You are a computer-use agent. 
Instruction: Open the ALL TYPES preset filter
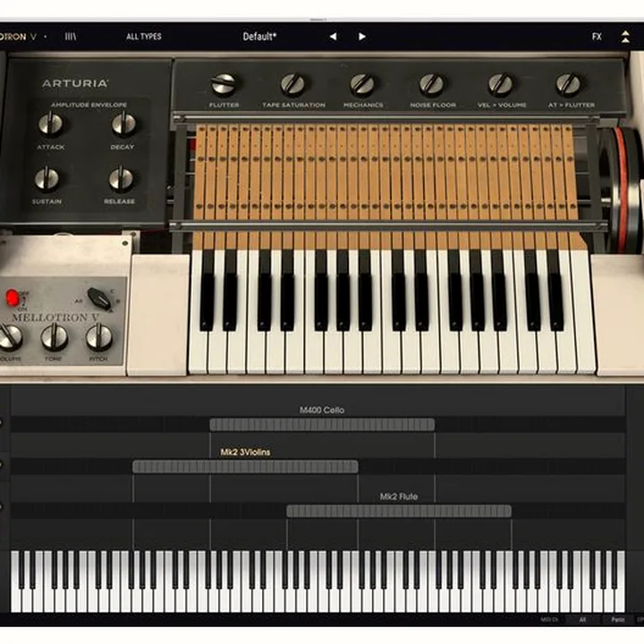coord(144,37)
